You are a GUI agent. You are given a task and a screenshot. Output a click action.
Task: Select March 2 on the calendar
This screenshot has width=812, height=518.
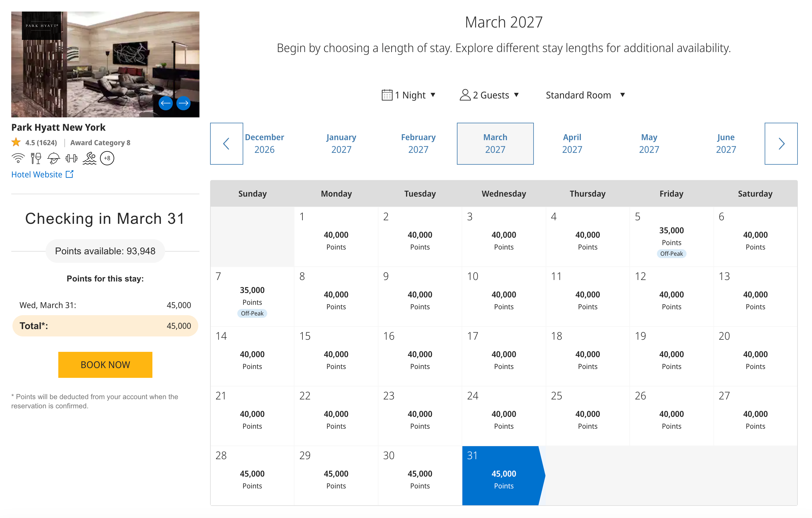pos(420,237)
